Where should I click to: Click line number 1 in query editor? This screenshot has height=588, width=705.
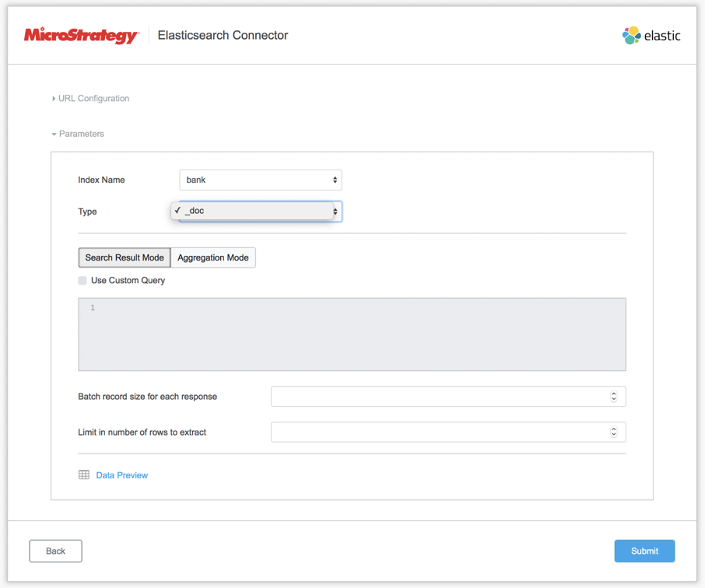coord(93,308)
